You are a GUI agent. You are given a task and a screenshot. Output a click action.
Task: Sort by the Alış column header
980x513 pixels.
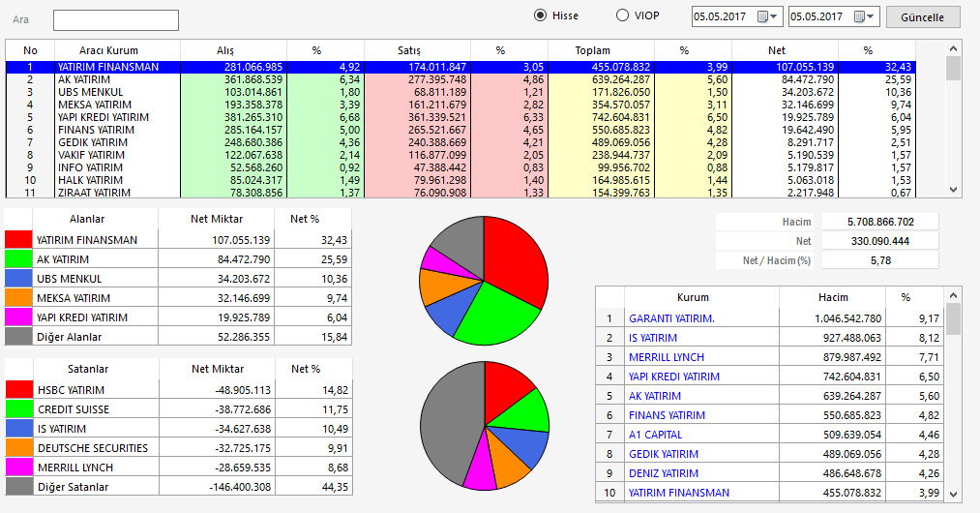tap(234, 50)
